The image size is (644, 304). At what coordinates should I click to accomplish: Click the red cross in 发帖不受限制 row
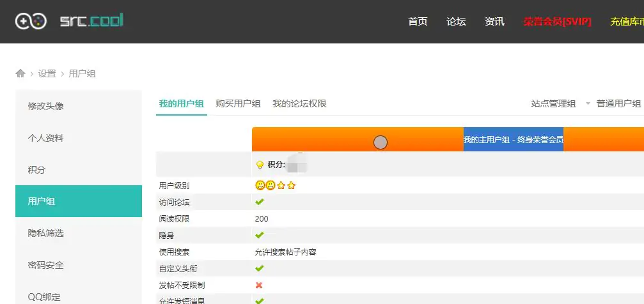259,285
